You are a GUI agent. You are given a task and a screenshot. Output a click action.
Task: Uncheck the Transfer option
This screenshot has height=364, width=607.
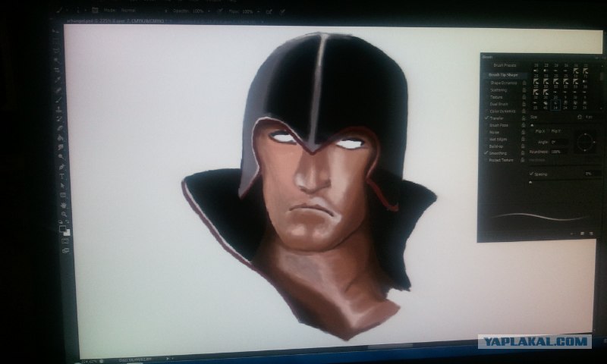point(486,118)
